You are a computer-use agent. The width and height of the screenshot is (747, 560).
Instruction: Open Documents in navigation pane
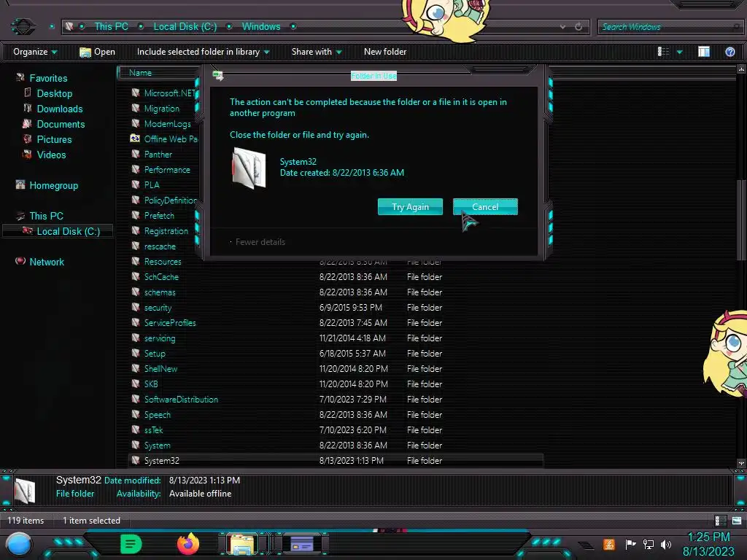point(61,124)
